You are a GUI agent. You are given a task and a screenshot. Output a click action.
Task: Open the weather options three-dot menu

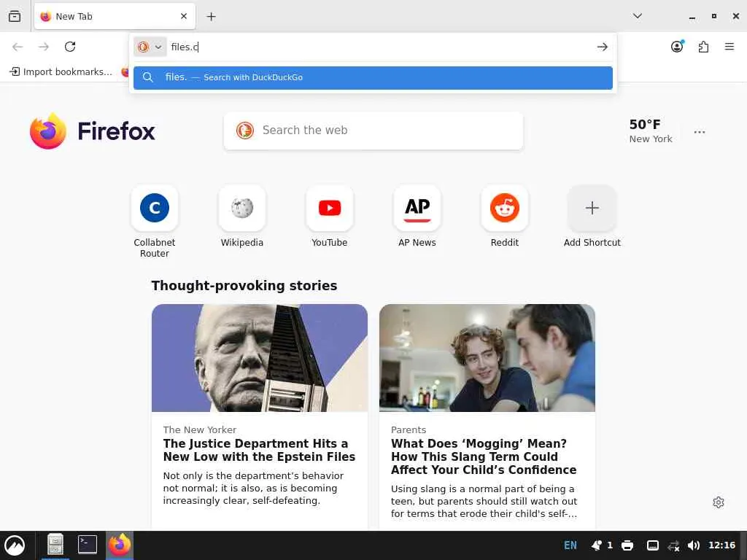pyautogui.click(x=700, y=132)
